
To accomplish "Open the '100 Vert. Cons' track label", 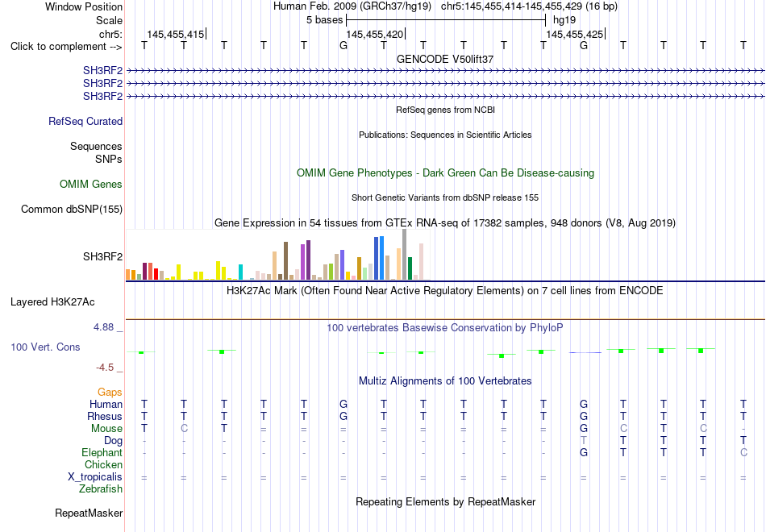I will (45, 347).
